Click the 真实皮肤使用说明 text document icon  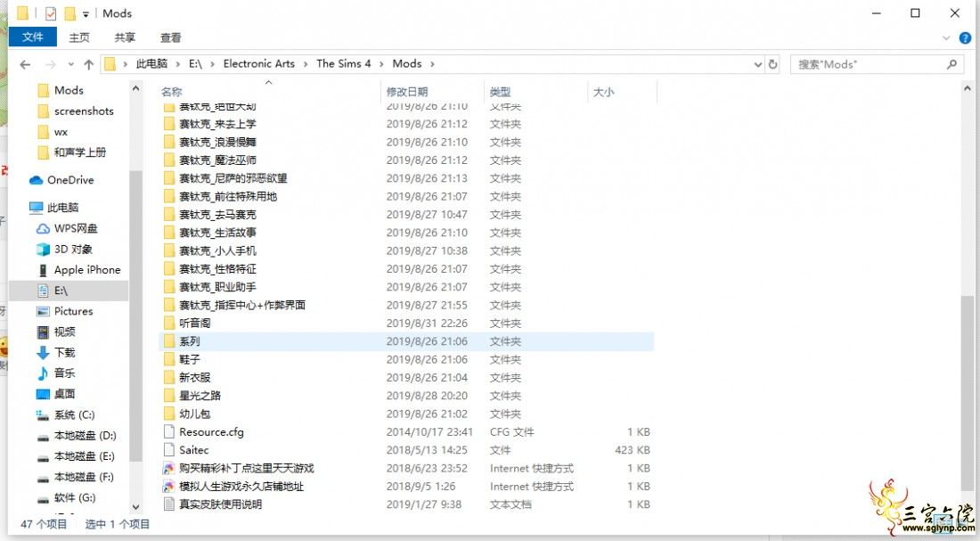[x=168, y=504]
